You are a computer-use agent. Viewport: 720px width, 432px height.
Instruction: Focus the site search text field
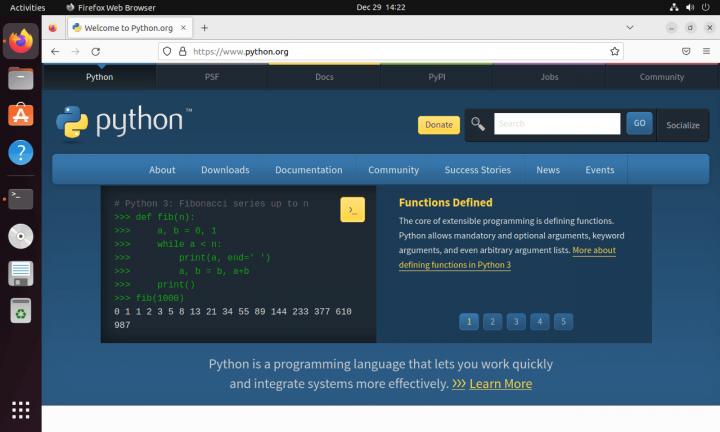pos(557,124)
